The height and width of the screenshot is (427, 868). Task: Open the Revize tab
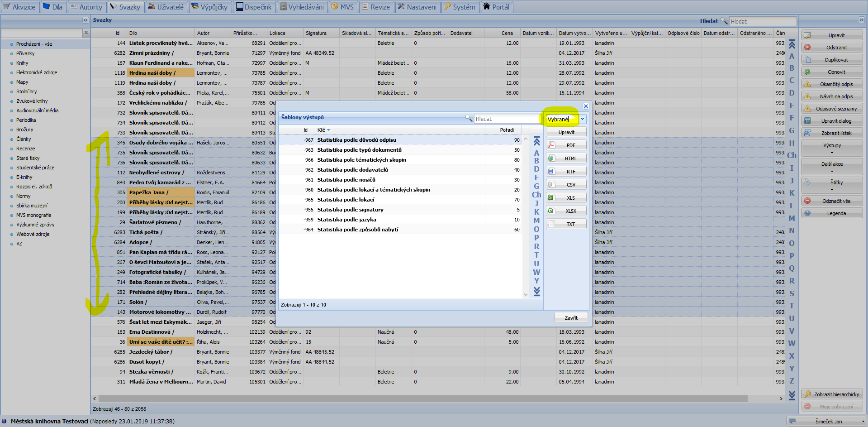376,7
